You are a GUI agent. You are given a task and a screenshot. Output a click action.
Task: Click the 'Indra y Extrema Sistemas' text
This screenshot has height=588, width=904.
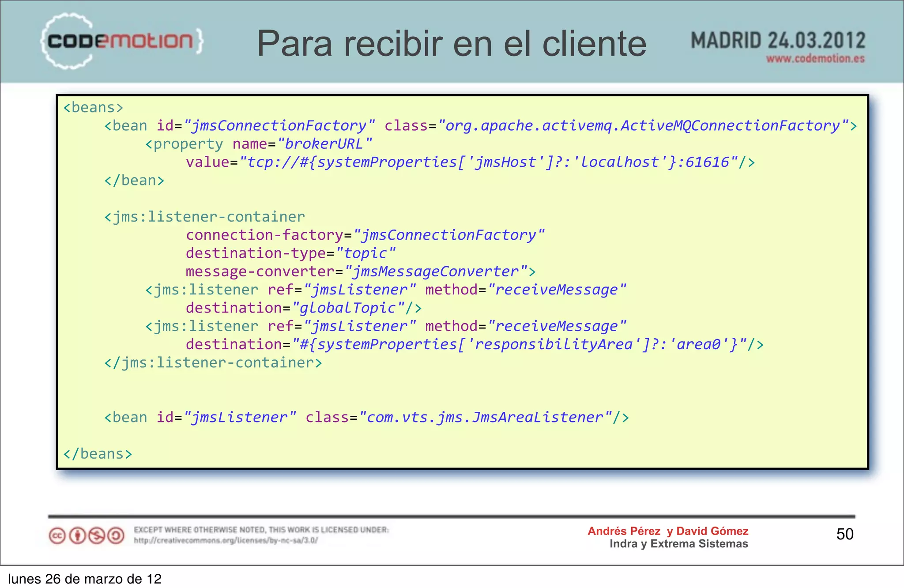[x=679, y=544]
